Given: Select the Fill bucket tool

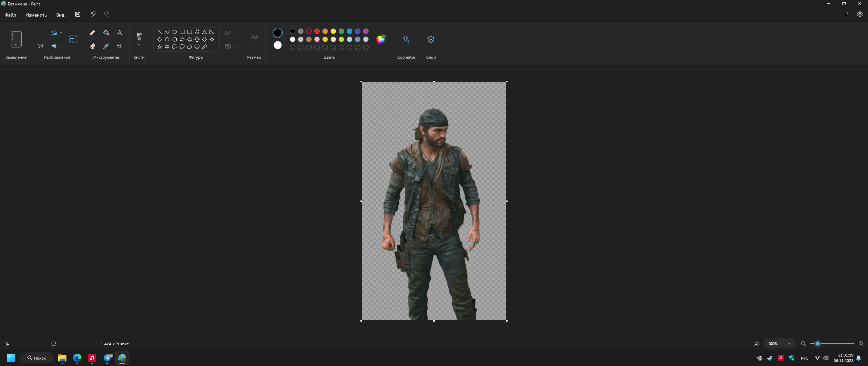Looking at the screenshot, I should point(106,33).
